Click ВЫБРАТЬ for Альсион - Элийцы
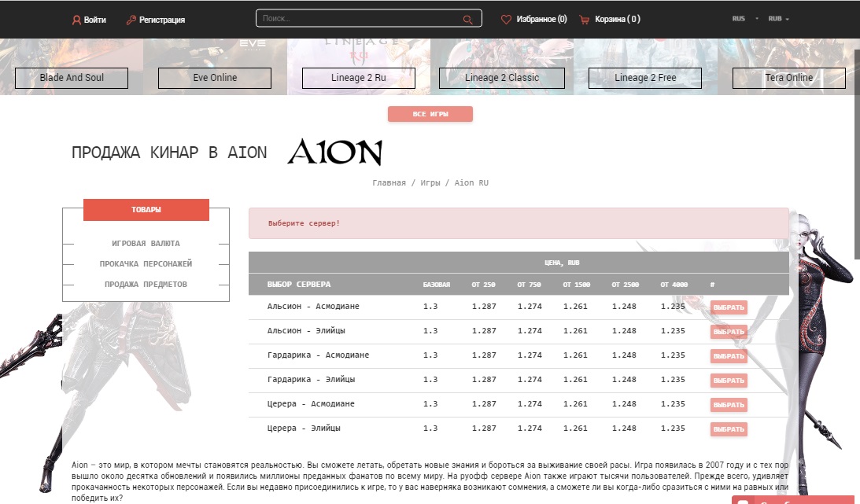Screen dimensions: 860x504 coord(729,332)
